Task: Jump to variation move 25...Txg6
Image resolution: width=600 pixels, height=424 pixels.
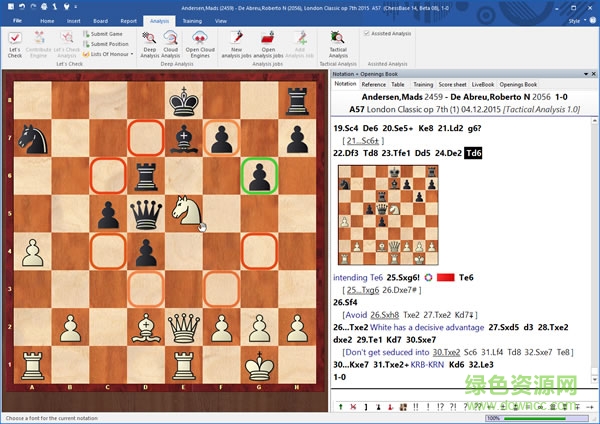Action: (x=363, y=290)
